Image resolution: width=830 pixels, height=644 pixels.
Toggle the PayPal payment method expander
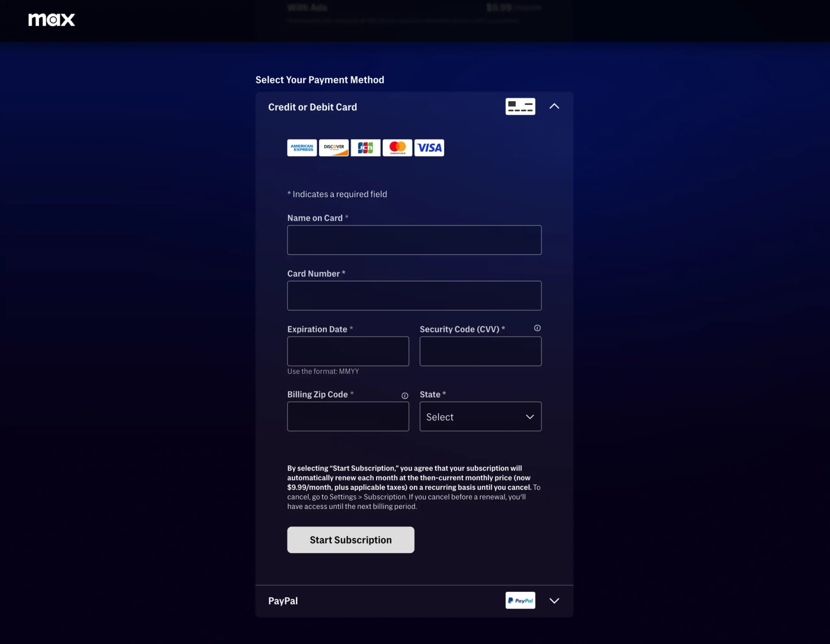tap(553, 600)
